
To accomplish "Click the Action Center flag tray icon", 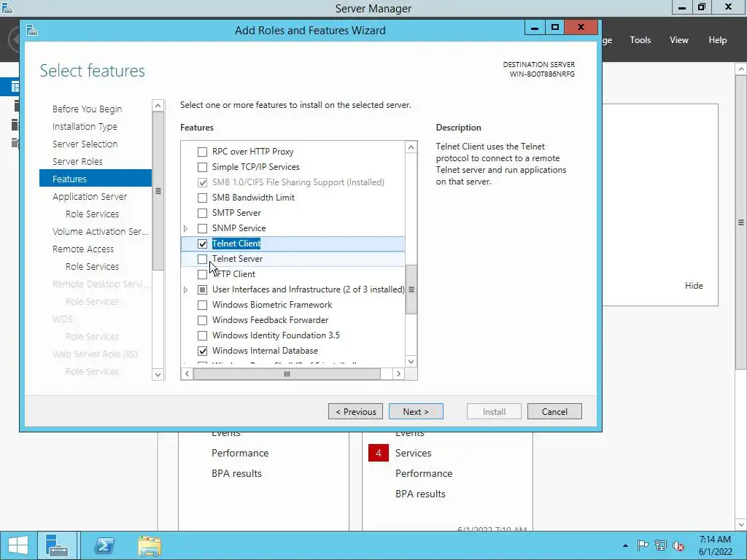I will coord(643,545).
